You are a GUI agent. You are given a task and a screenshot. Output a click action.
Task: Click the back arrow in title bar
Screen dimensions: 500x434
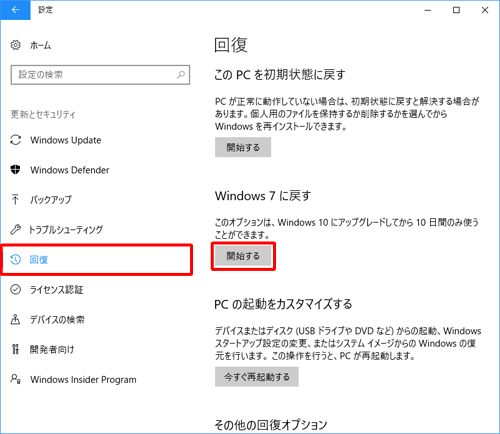pos(15,10)
